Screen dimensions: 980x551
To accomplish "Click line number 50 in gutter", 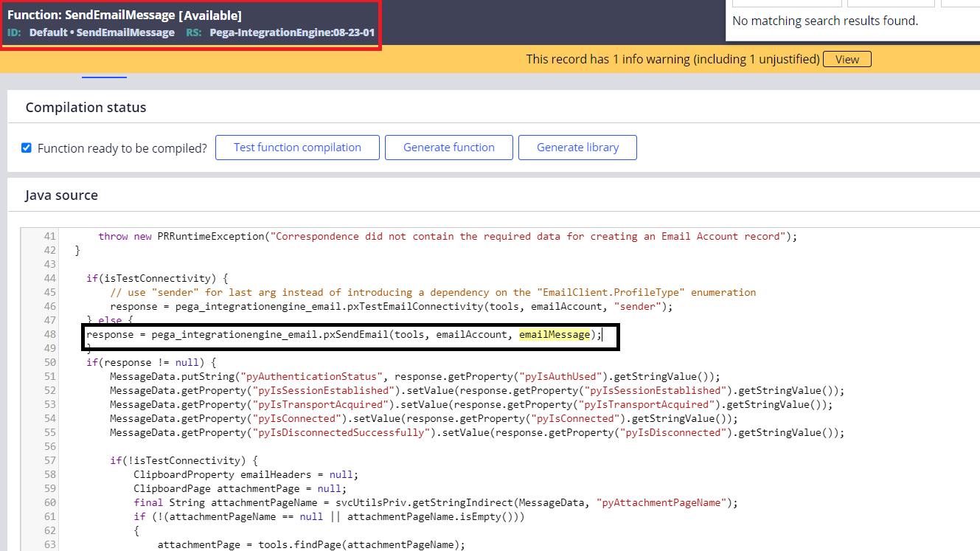I will coord(50,362).
